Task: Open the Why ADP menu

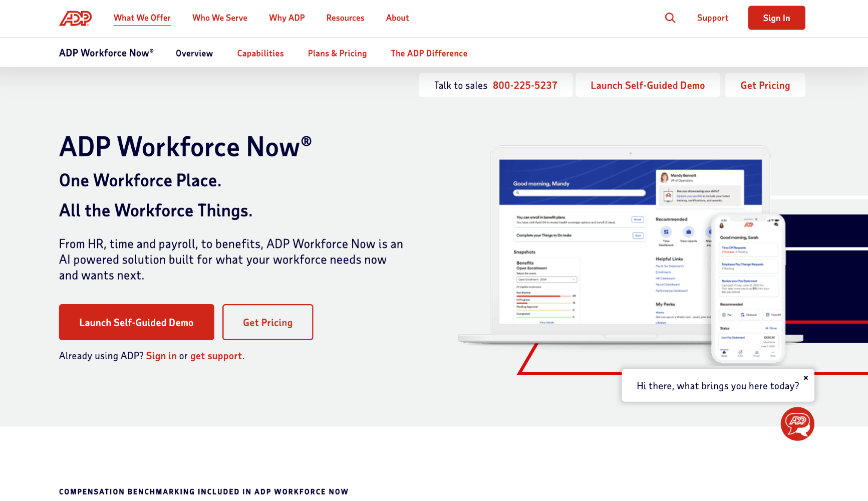Action: click(x=287, y=18)
